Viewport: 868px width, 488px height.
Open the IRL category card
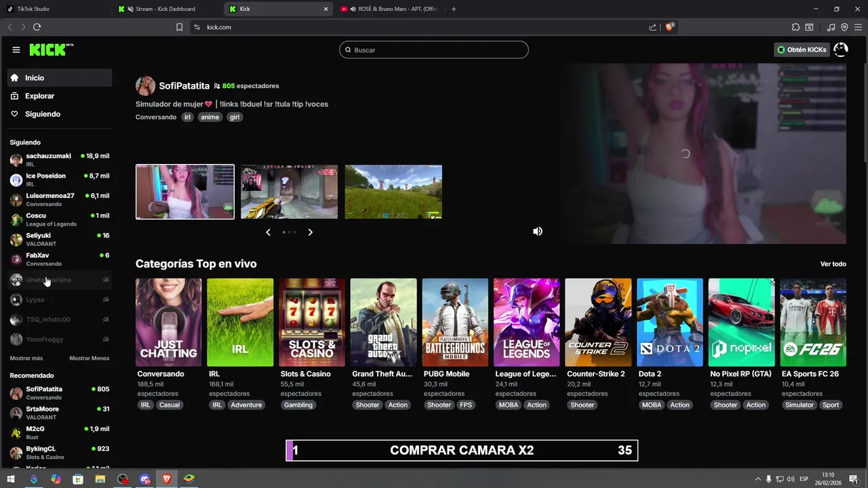pyautogui.click(x=240, y=323)
